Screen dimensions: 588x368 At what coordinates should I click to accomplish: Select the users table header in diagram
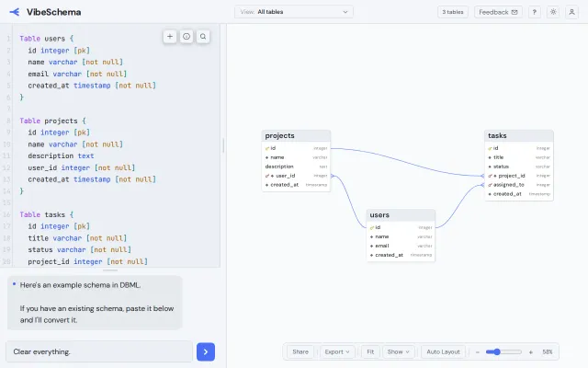(x=401, y=214)
